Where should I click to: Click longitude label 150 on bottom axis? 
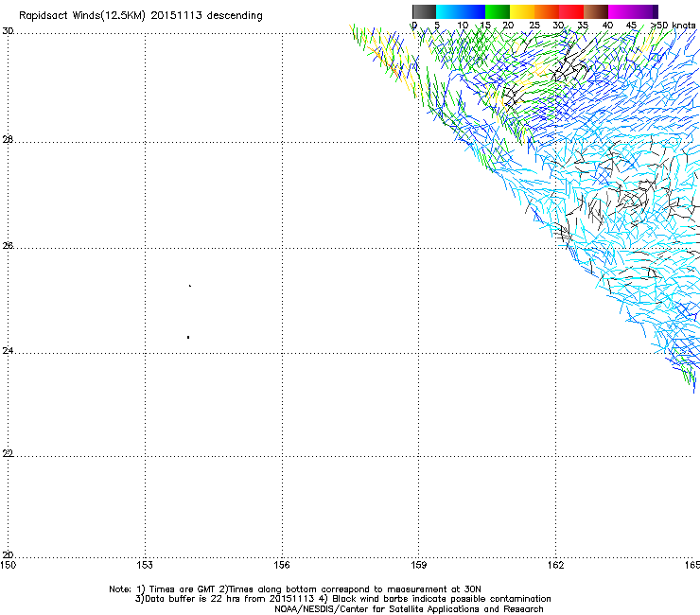[x=8, y=565]
